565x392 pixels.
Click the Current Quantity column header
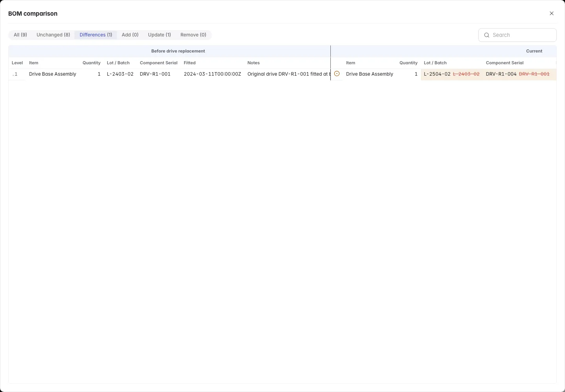(408, 63)
